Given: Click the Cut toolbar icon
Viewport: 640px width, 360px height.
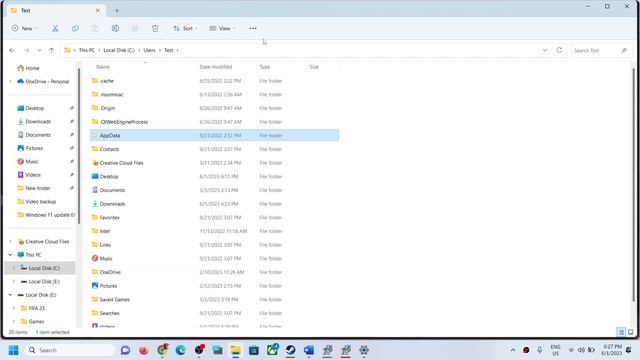Looking at the screenshot, I should [x=55, y=28].
